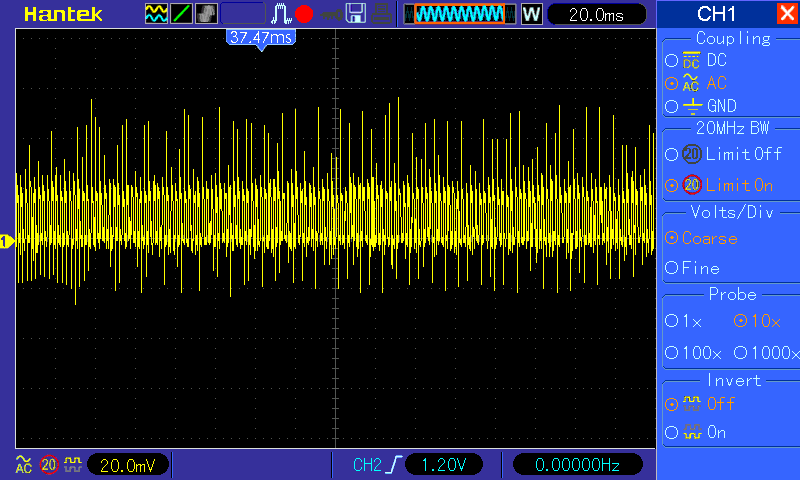Click the waveform memory overview bar
The height and width of the screenshot is (480, 800).
(460, 14)
